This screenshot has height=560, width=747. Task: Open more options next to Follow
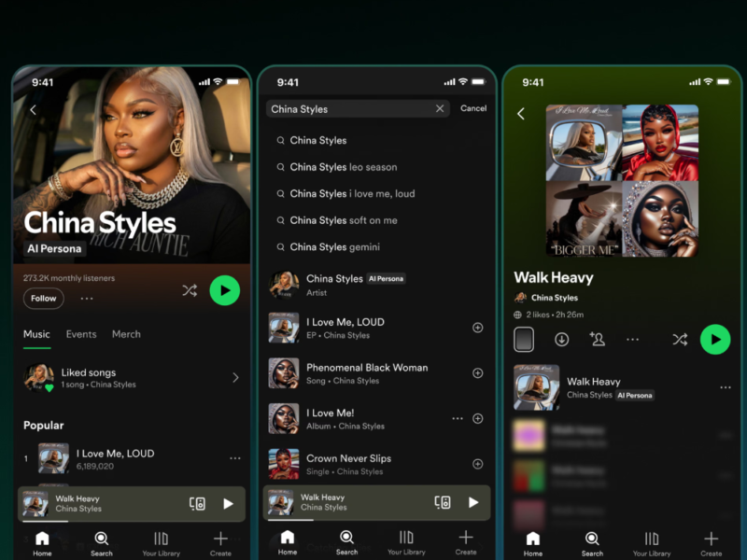pos(87,299)
